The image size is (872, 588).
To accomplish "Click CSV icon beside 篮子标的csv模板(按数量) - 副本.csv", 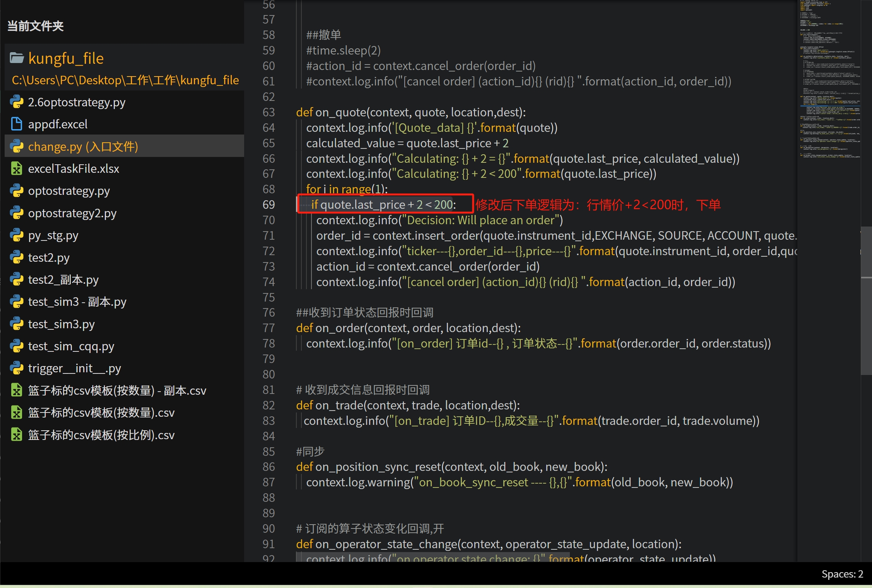I will coord(17,390).
